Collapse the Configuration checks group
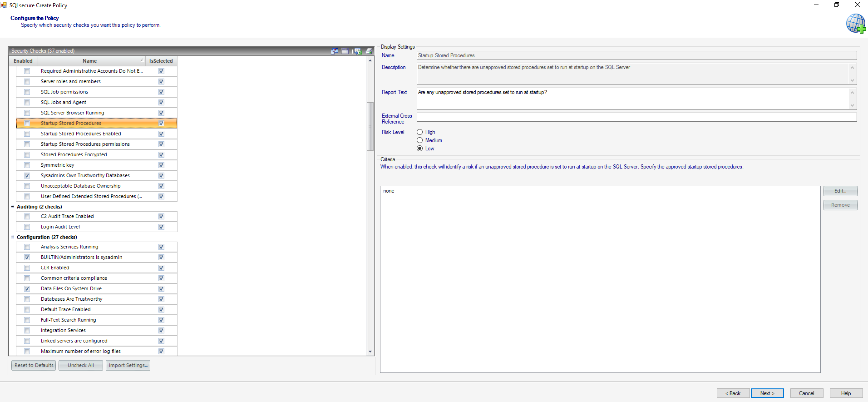 (13, 237)
